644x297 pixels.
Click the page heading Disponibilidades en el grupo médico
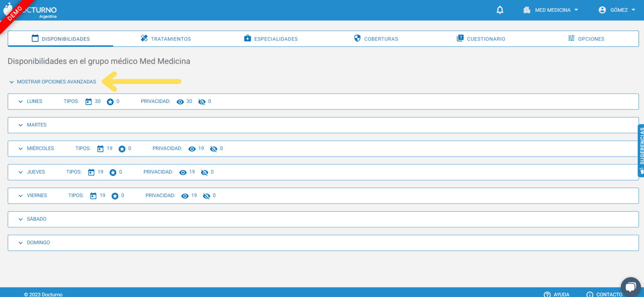pos(99,61)
